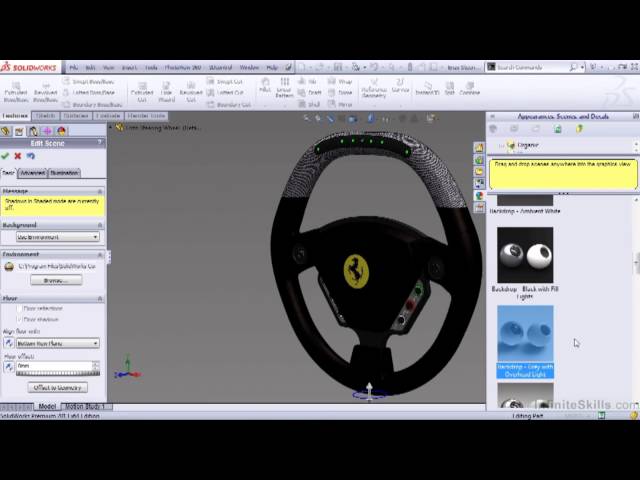Switch to the Advanced tab
Viewport: 640px width, 480px height.
click(x=33, y=173)
